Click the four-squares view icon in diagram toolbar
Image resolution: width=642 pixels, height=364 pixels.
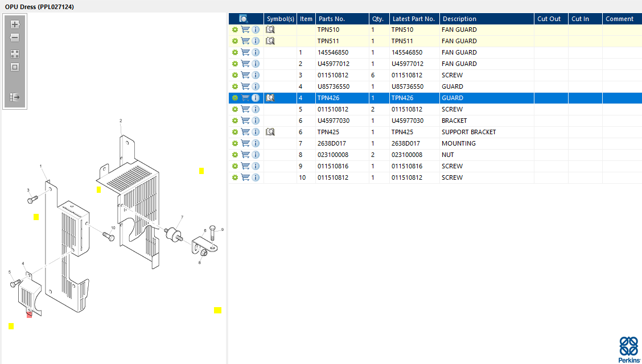tap(15, 54)
